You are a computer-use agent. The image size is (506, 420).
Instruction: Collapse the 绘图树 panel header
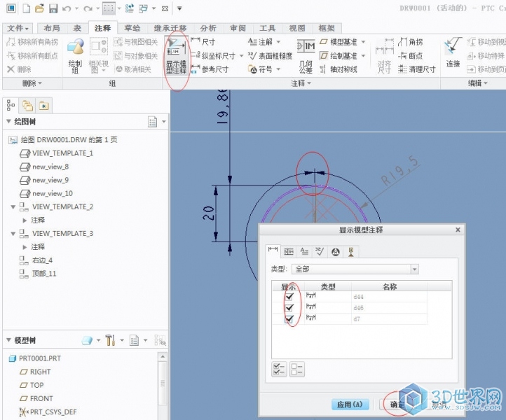coord(8,121)
